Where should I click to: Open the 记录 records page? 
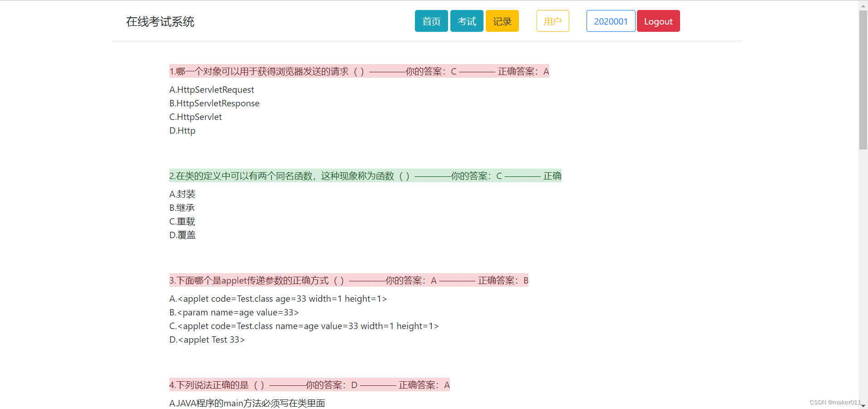(x=502, y=21)
